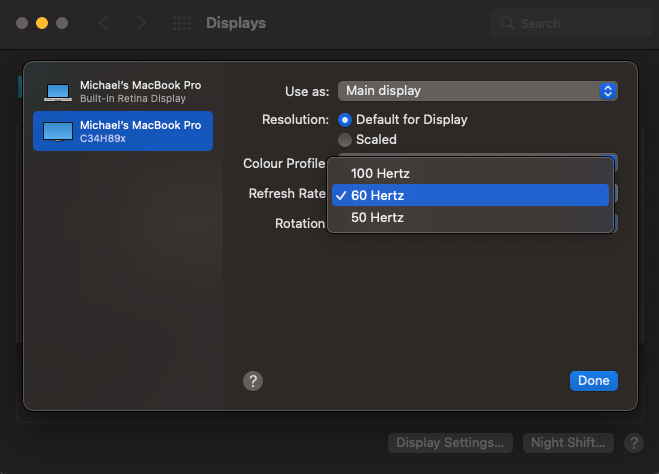Open the Rotation dropdown

(x=615, y=224)
